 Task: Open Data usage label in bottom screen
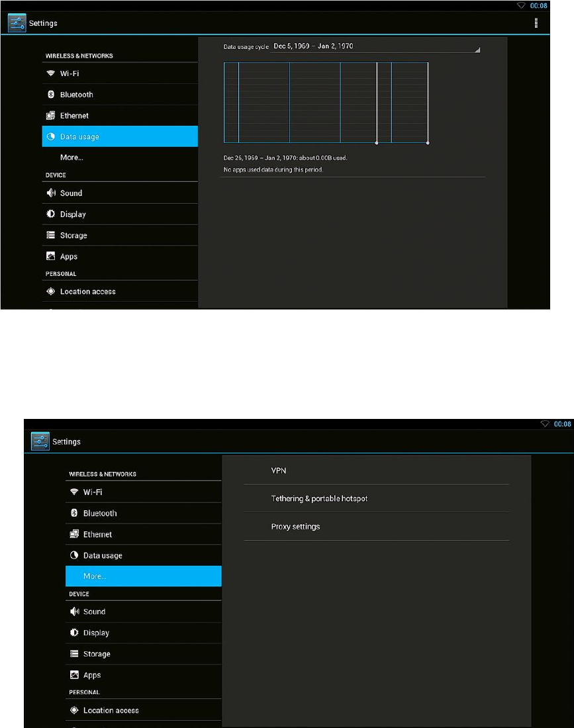pyautogui.click(x=103, y=555)
